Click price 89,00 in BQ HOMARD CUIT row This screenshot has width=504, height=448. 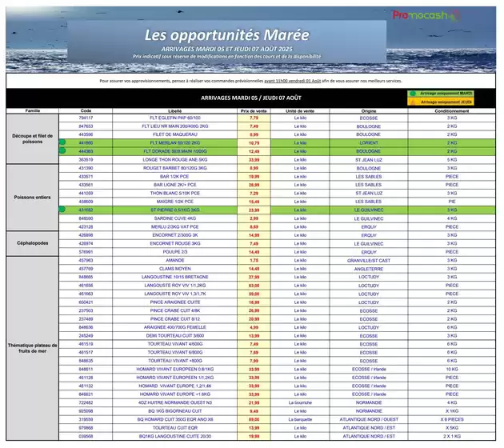click(254, 420)
